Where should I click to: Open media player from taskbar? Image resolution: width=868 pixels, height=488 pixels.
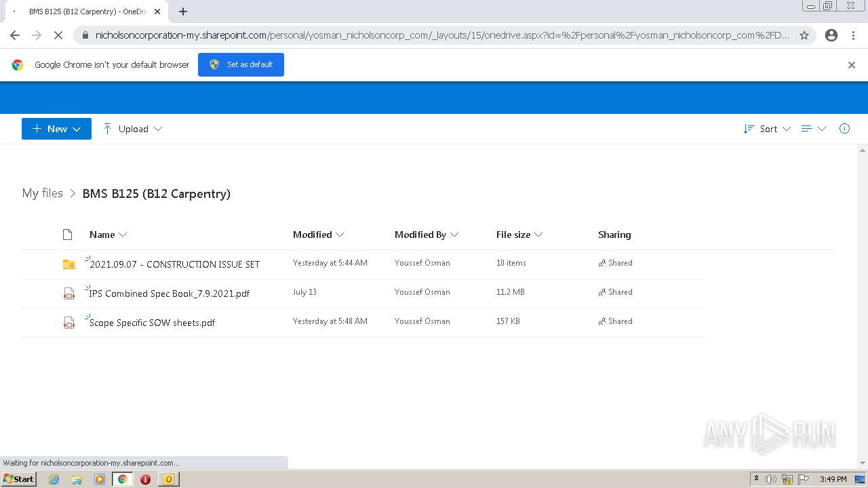click(100, 479)
